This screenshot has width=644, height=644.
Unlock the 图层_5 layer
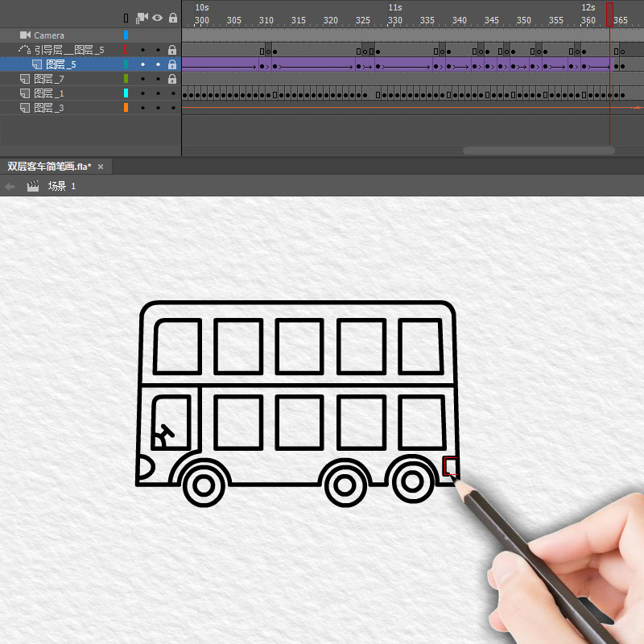(172, 64)
